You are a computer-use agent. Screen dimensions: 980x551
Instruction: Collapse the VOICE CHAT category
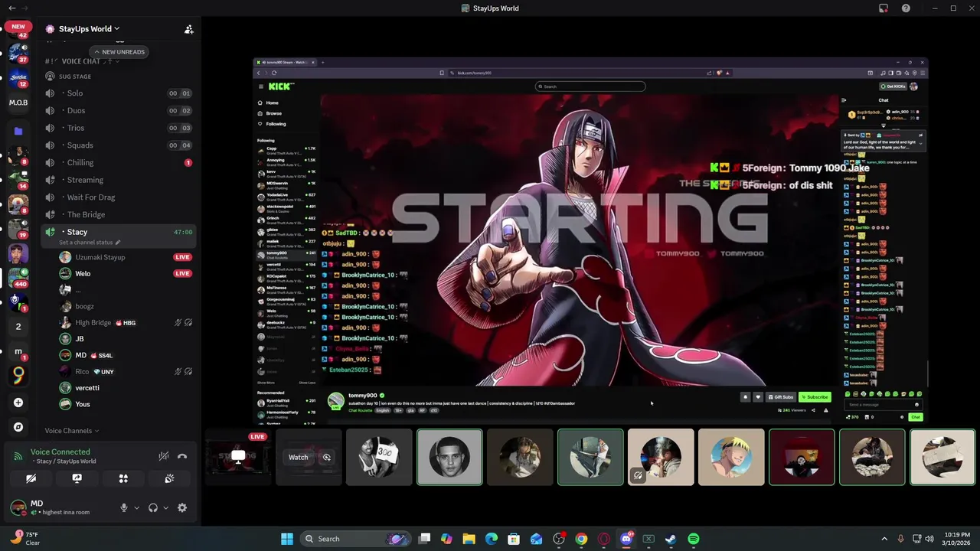[x=80, y=61]
